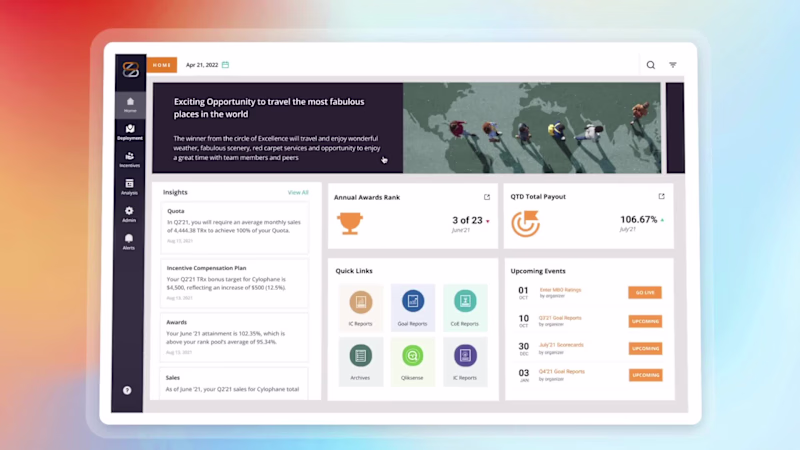
Task: Open the Analysis sidebar section
Action: point(130,186)
